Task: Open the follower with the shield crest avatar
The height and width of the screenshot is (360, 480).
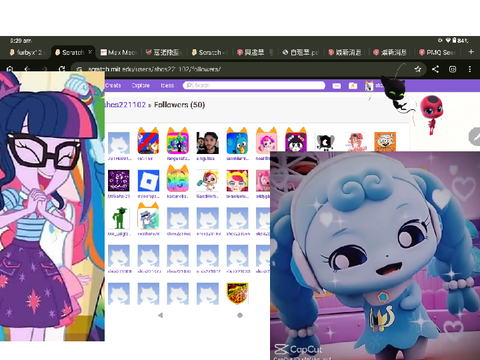Action: 237,294
